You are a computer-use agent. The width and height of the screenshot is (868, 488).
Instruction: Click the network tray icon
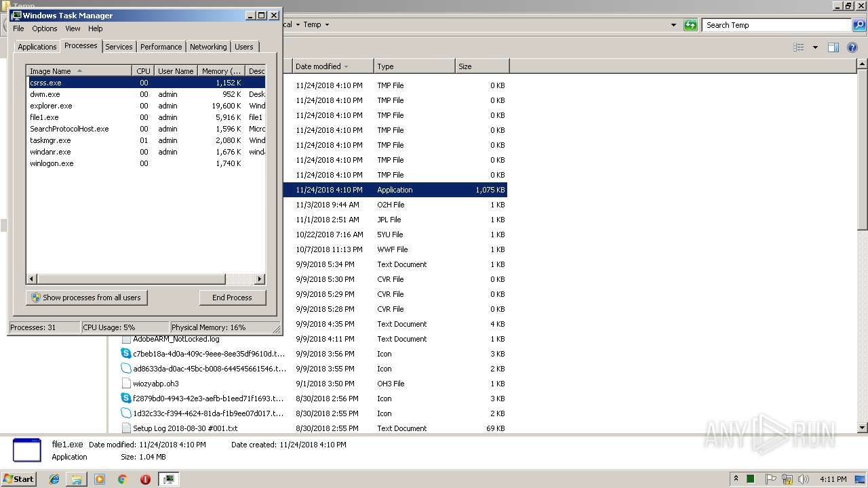787,479
